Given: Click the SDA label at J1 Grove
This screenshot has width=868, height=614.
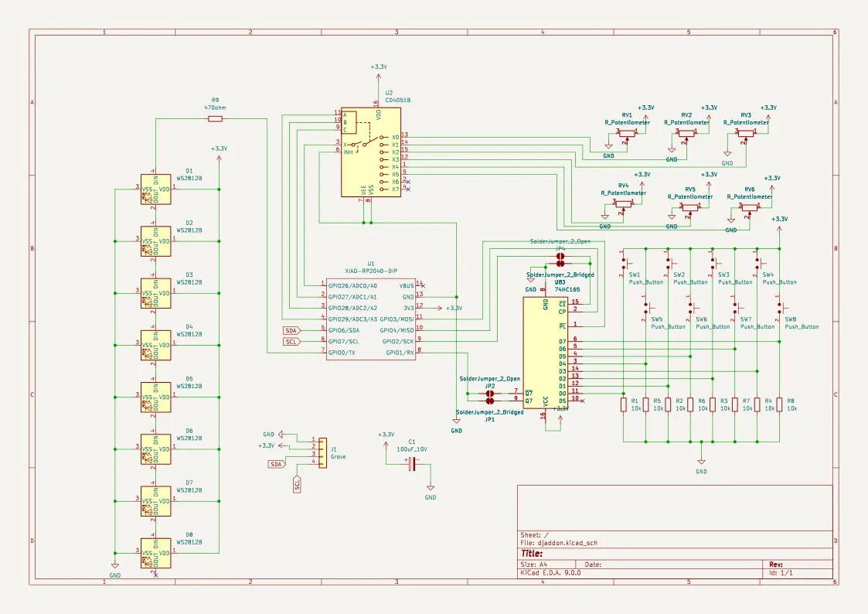Looking at the screenshot, I should pyautogui.click(x=276, y=464).
